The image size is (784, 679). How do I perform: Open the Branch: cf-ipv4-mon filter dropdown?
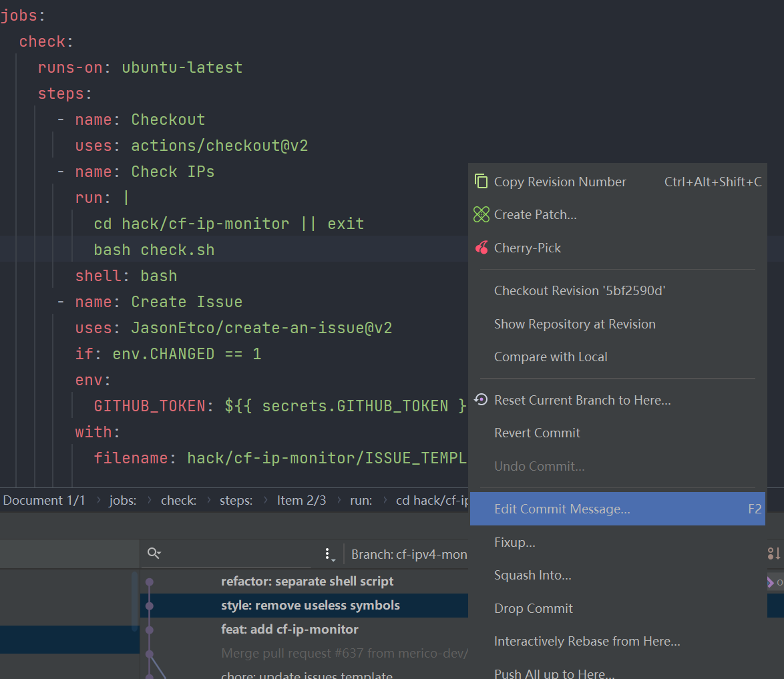[409, 554]
